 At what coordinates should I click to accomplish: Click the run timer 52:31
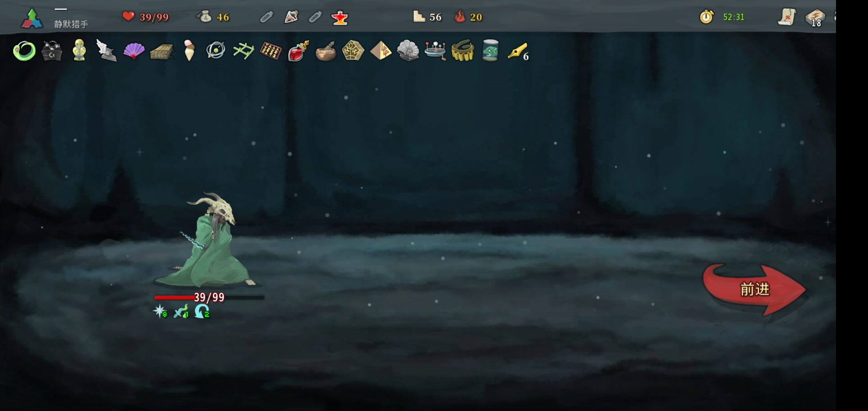pos(734,17)
